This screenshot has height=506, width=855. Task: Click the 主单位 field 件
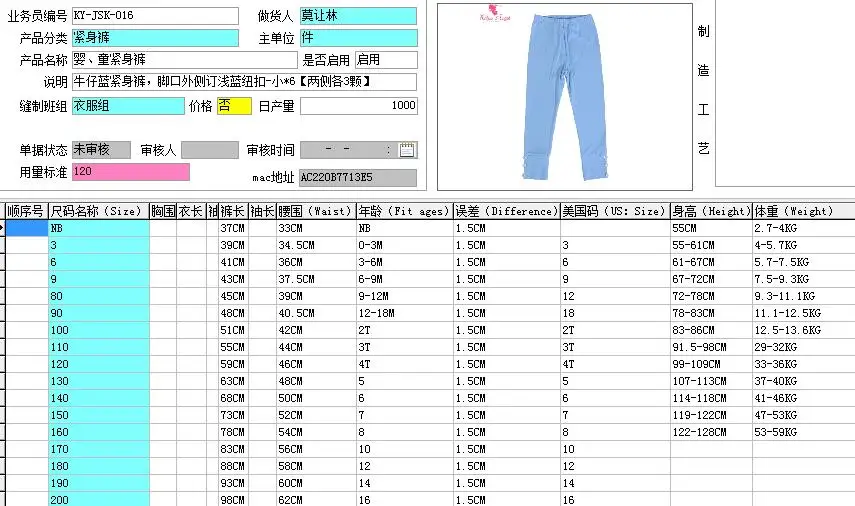point(358,38)
